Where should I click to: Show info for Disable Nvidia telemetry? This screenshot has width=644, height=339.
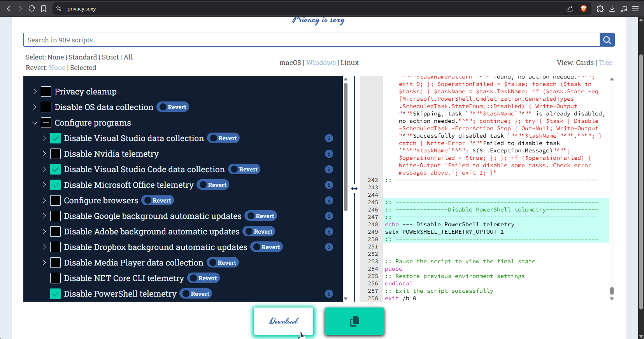(329, 154)
